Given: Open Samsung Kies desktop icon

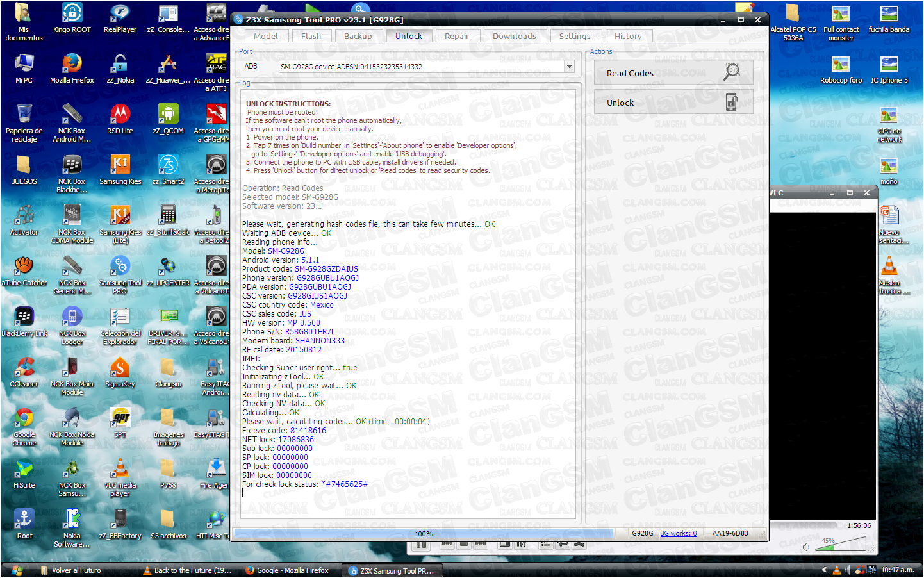Looking at the screenshot, I should click(120, 170).
